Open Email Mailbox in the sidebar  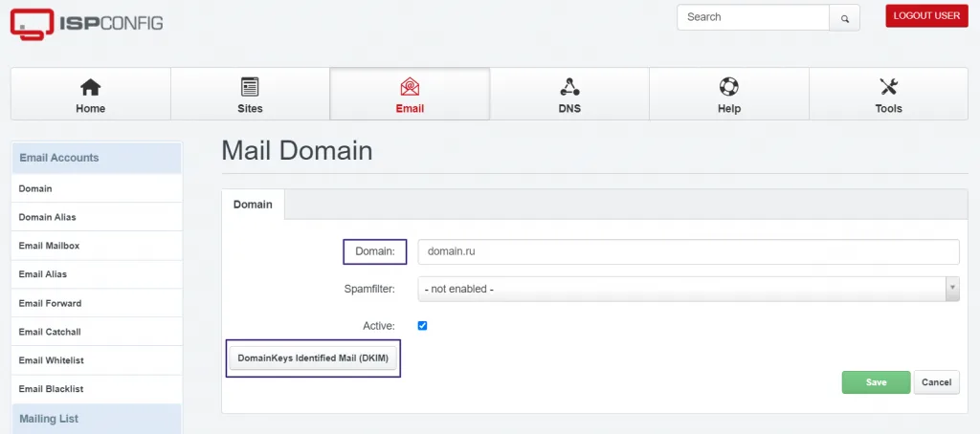coord(97,246)
